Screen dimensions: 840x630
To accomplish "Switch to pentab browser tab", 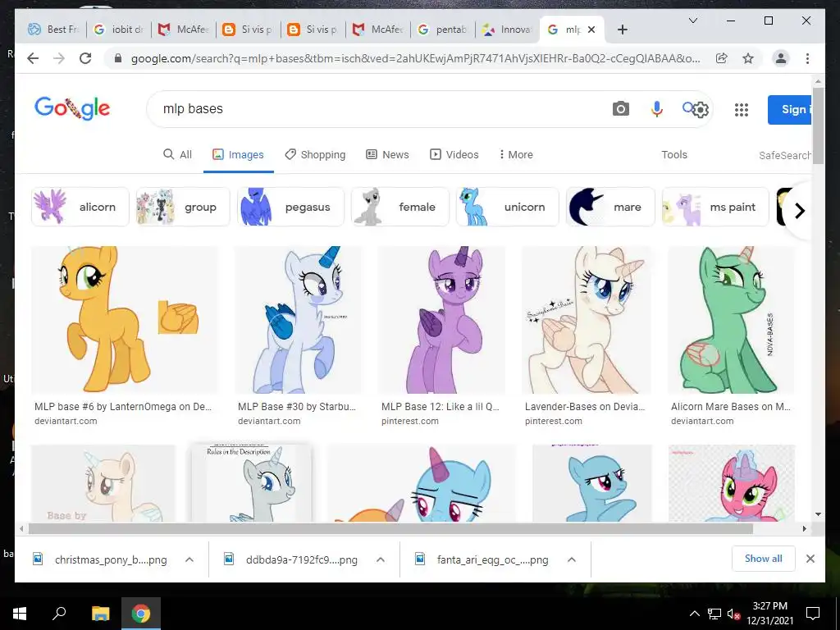I will coord(442,30).
